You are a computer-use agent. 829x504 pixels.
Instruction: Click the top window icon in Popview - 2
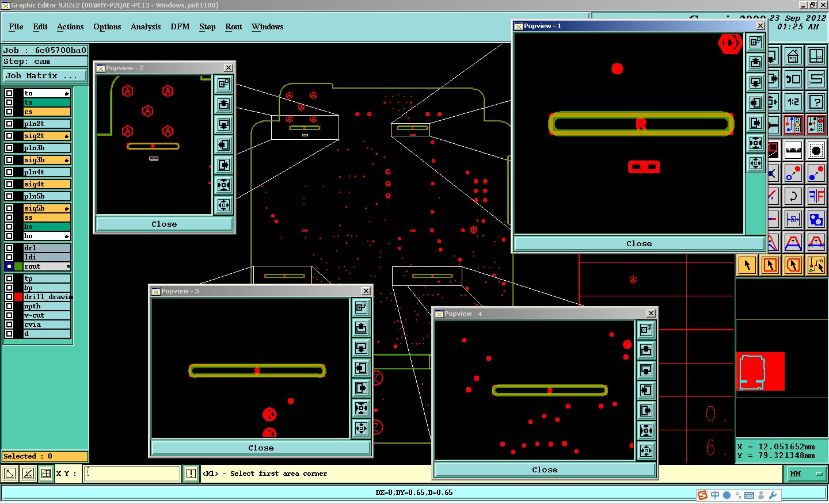coord(224,84)
